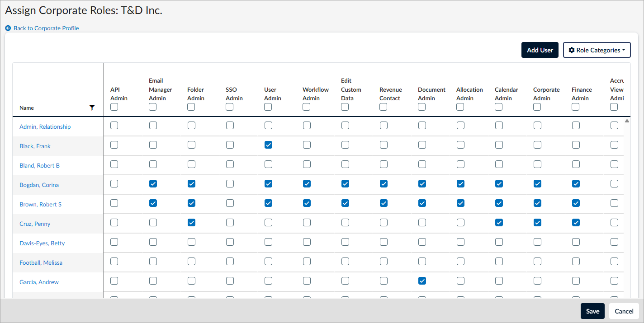Click the back arrow icon beside Corporate Profile
The image size is (644, 323).
[8, 28]
